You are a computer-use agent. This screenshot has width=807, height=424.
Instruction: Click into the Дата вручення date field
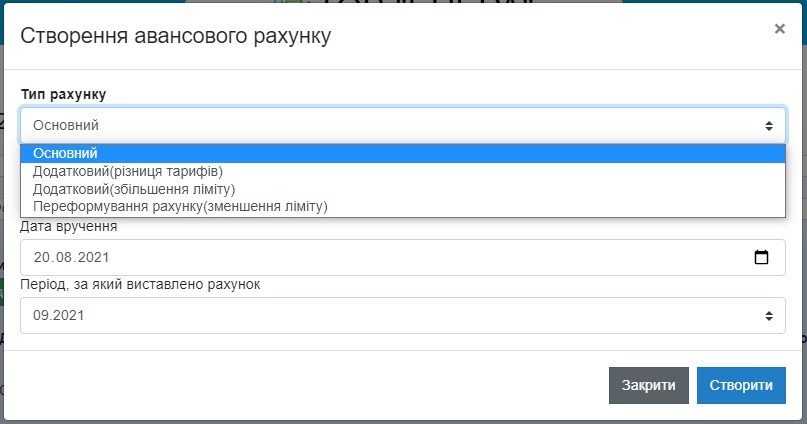pyautogui.click(x=400, y=257)
